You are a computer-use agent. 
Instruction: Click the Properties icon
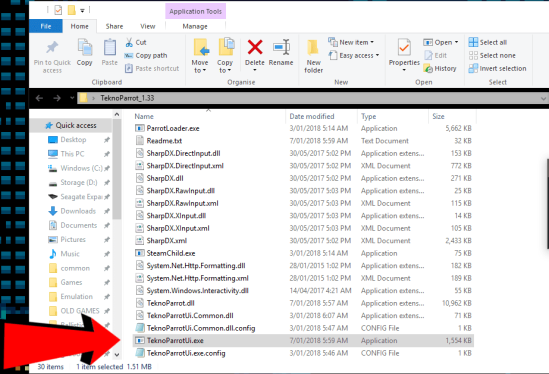pos(404,47)
